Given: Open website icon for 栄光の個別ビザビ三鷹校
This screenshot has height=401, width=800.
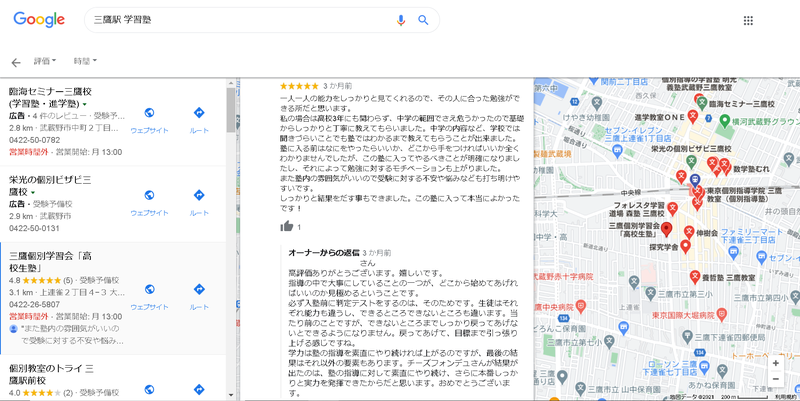Looking at the screenshot, I should 149,195.
